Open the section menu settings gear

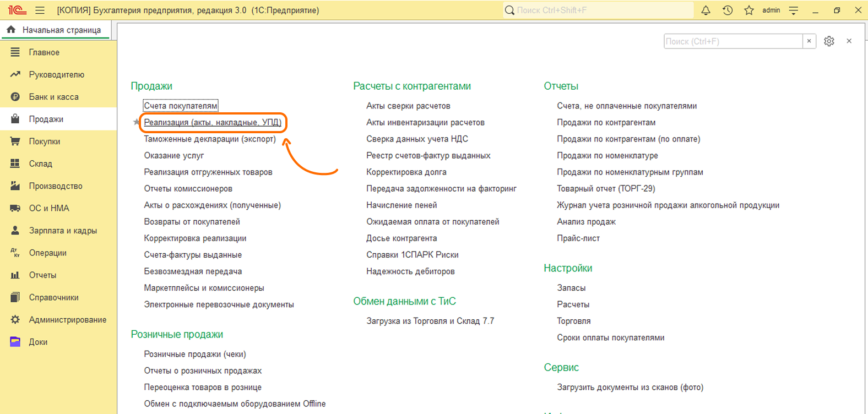[x=829, y=41]
